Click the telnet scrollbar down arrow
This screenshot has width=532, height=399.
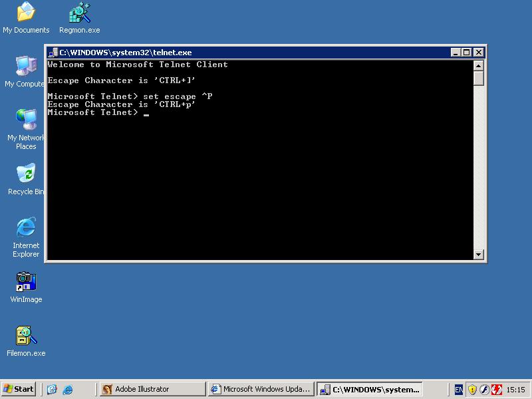click(x=478, y=254)
